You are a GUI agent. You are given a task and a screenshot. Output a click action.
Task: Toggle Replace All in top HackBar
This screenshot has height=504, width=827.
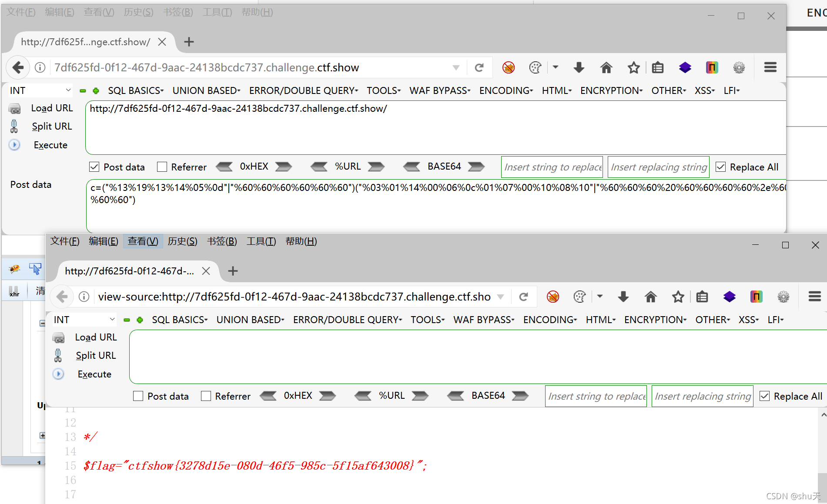(720, 167)
